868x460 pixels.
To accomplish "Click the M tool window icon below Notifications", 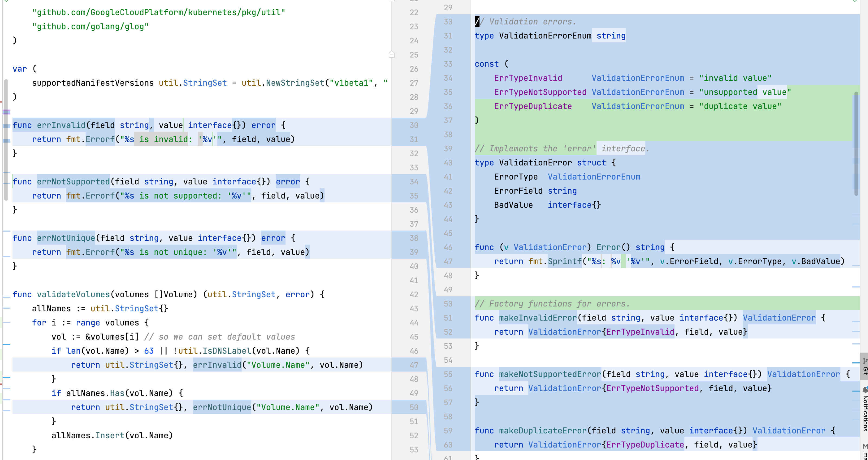I will [865, 446].
